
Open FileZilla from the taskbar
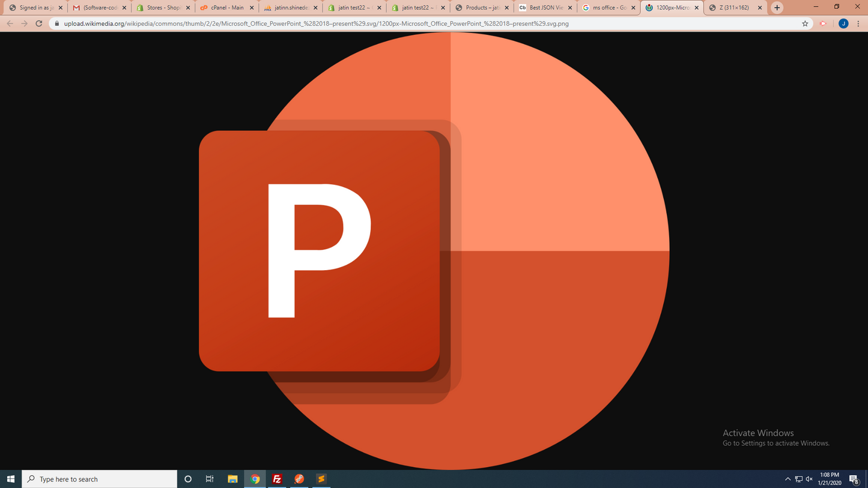277,479
